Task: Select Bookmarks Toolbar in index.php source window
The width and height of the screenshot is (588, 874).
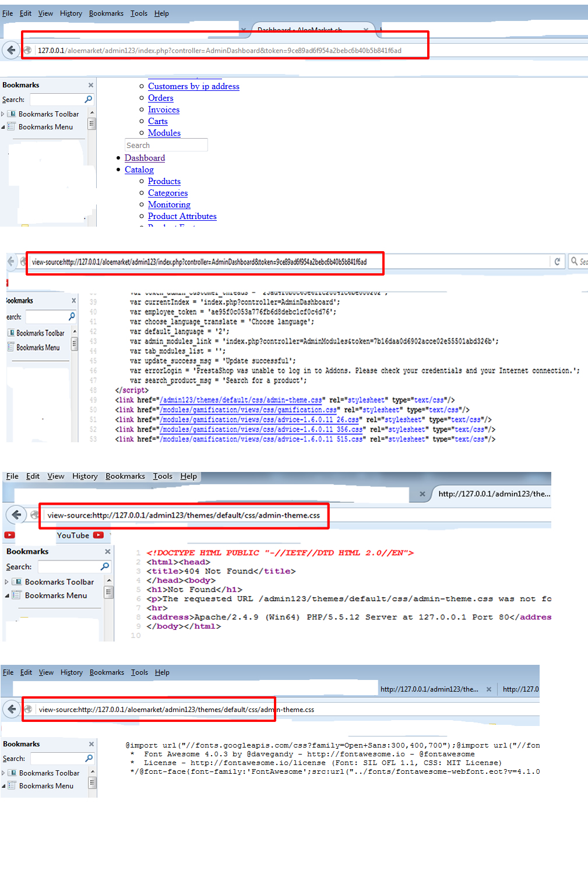Action: [x=40, y=333]
